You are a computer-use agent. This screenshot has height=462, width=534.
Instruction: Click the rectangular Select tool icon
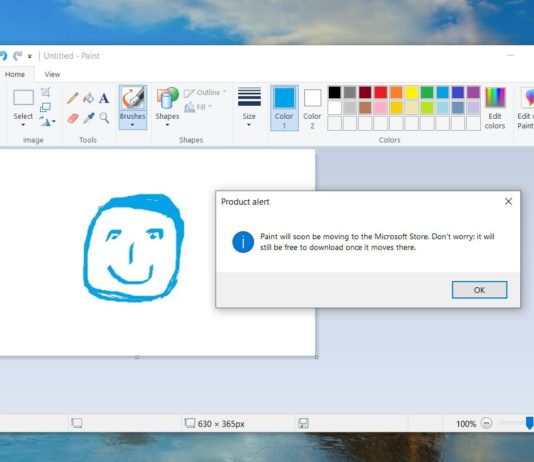[23, 98]
